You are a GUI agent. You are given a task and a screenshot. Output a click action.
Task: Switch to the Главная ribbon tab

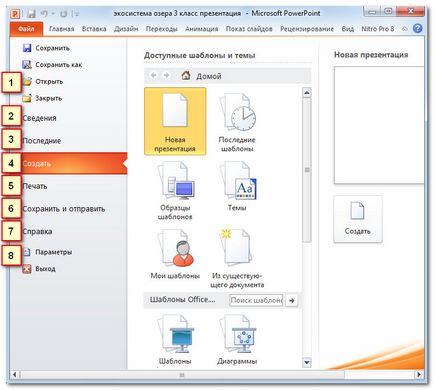click(x=62, y=29)
